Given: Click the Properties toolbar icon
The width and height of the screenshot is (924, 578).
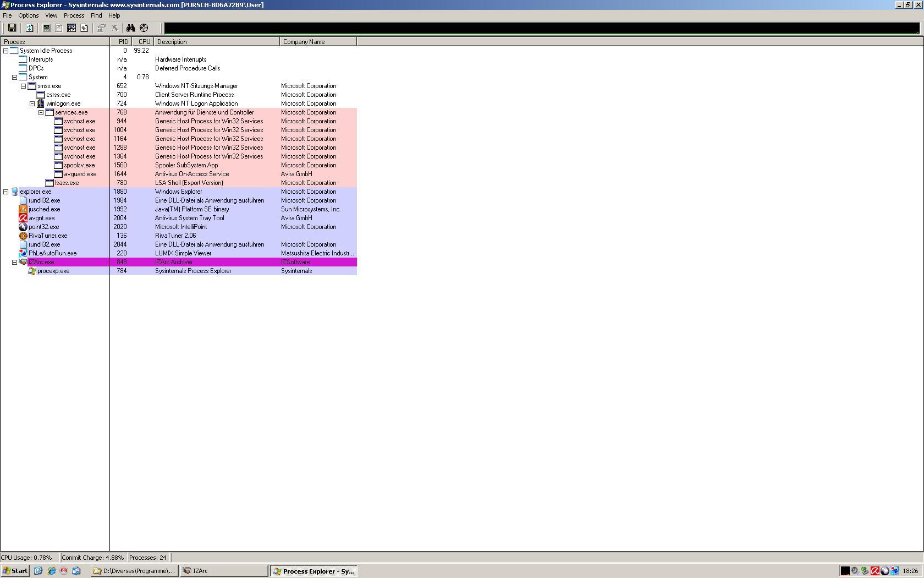Looking at the screenshot, I should point(101,28).
